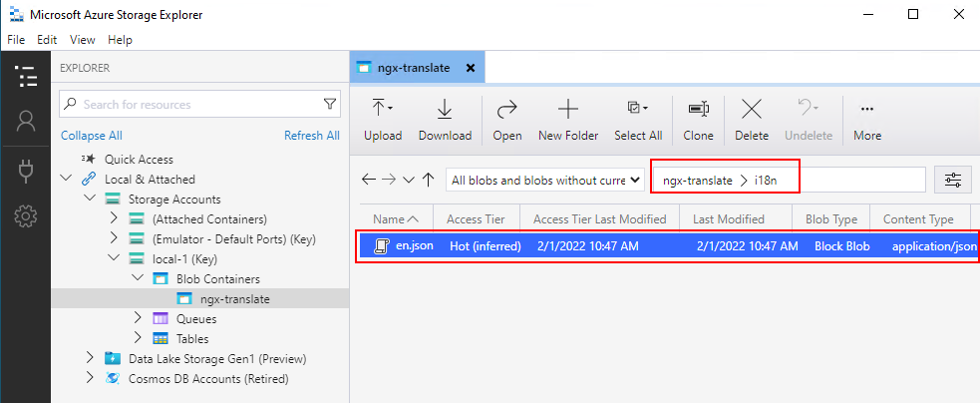Screen dimensions: 980x403
Task: Select the Queues tree item
Action: pos(196,318)
